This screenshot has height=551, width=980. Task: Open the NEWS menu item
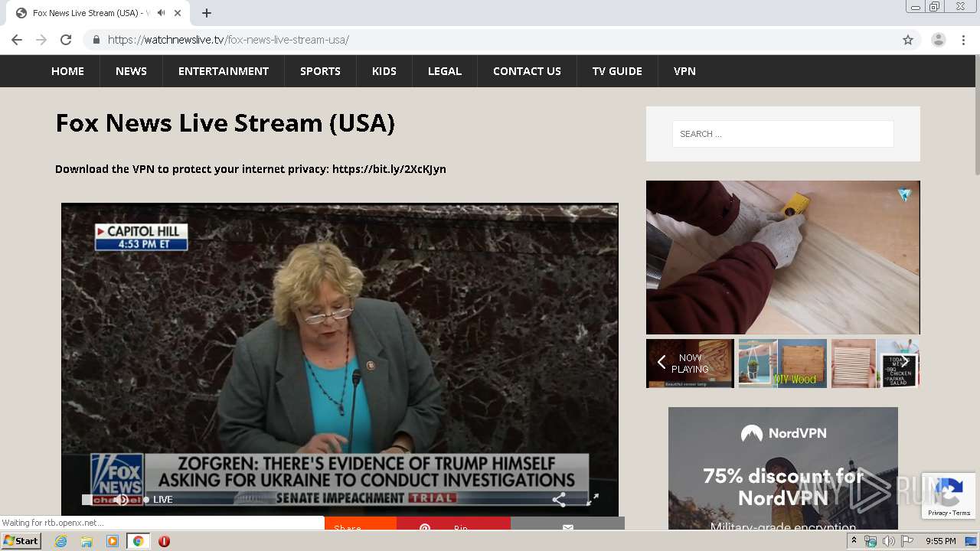point(131,71)
